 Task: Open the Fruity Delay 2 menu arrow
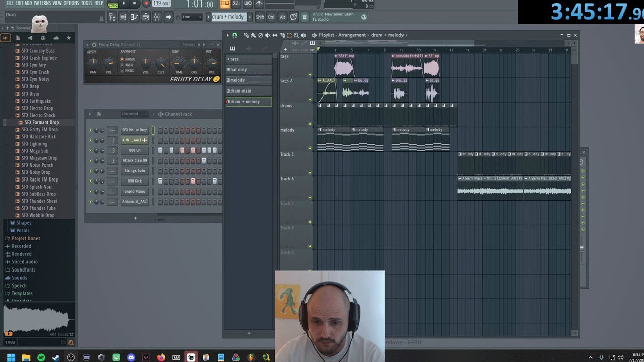click(x=87, y=45)
